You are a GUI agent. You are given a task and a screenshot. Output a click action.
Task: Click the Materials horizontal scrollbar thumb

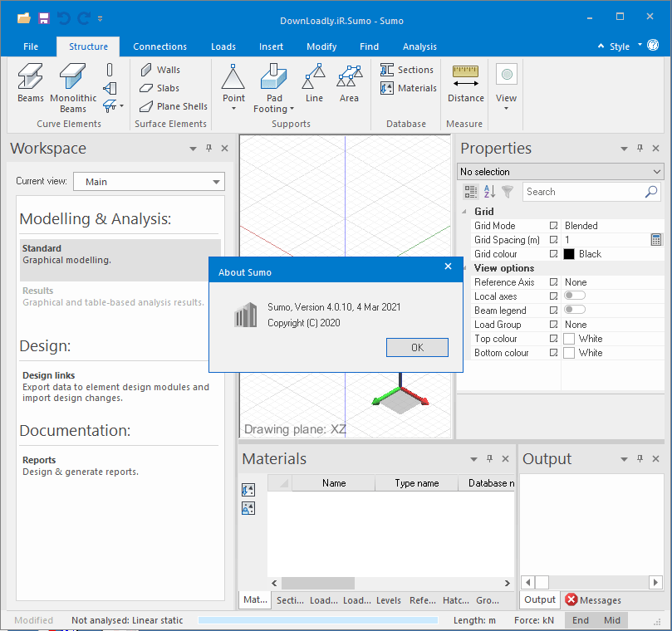click(318, 583)
